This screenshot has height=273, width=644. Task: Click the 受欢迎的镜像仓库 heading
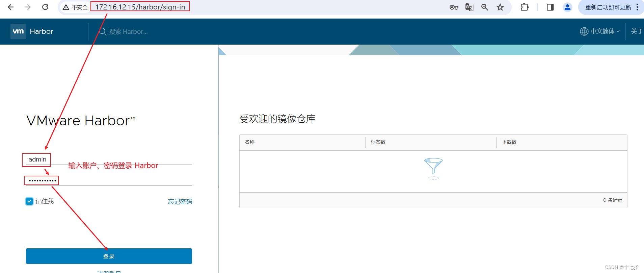click(x=277, y=119)
